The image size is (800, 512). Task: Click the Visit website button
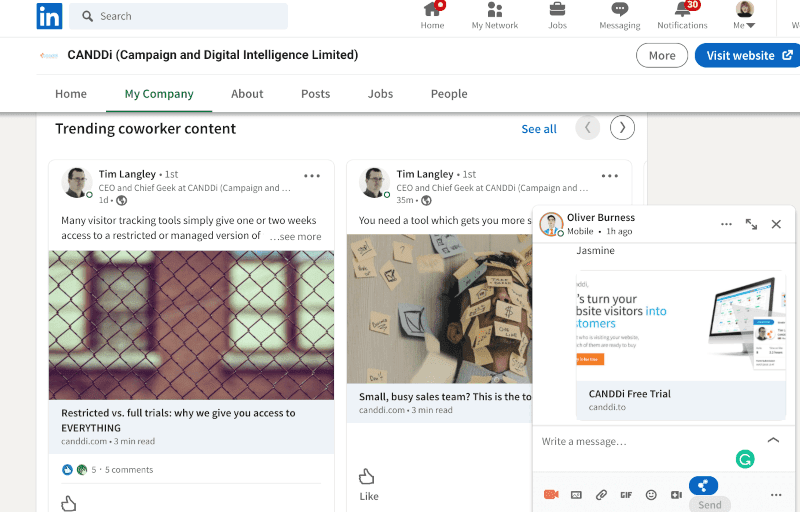click(x=748, y=56)
